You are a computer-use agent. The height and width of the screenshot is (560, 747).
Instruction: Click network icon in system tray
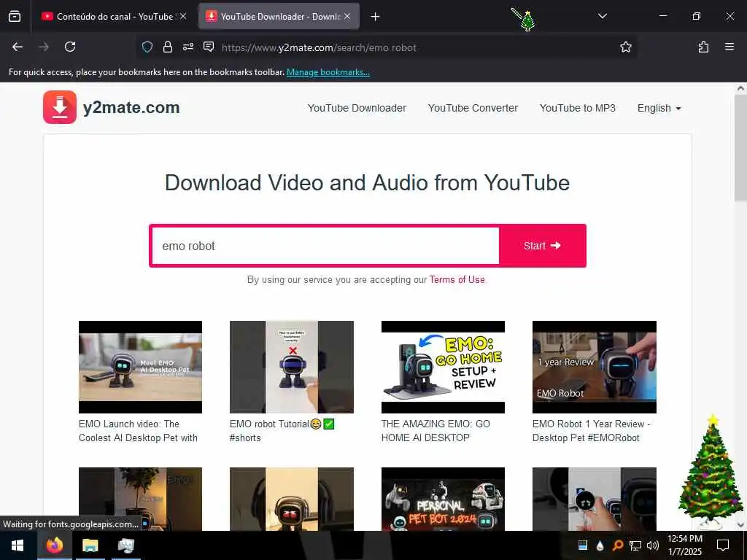(635, 545)
